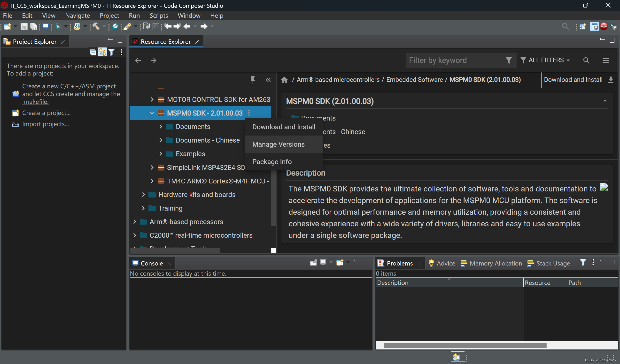Toggle the CCS Edit perspective button

coord(594,26)
